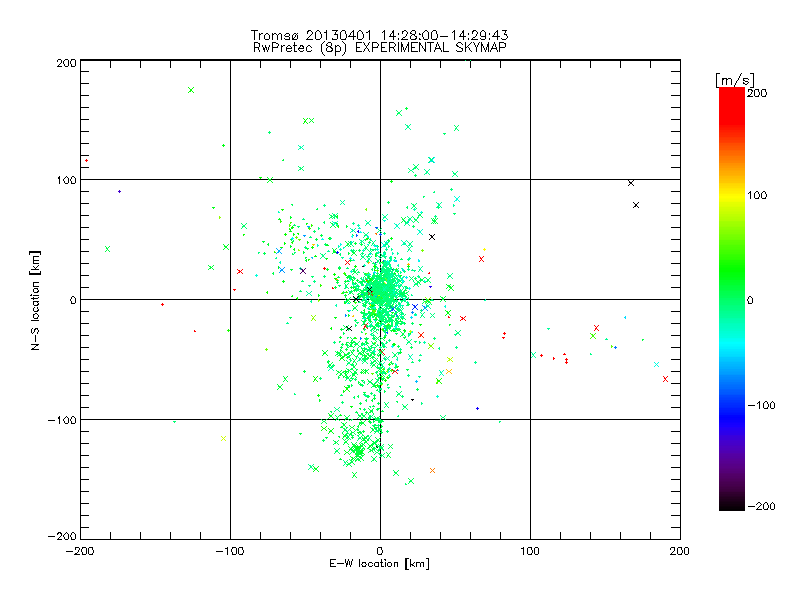Click the orange X marker near the bottom of the plot
Image resolution: width=800 pixels, height=600 pixels.
433,470
